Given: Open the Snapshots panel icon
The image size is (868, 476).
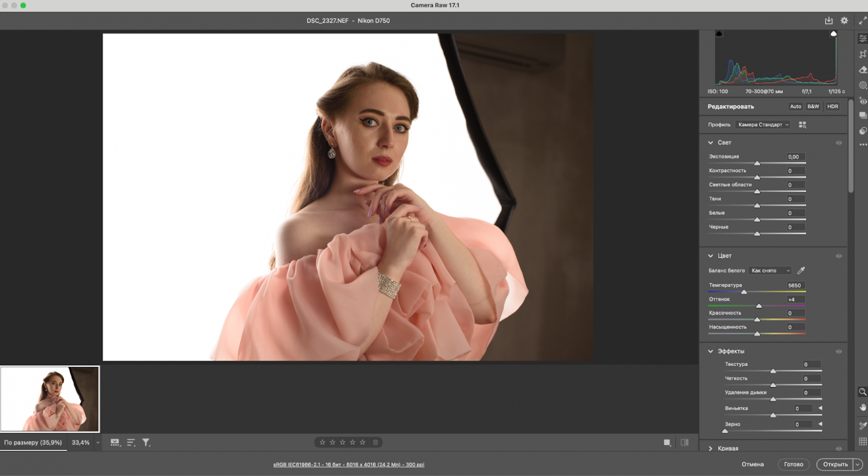Looking at the screenshot, I should (862, 116).
